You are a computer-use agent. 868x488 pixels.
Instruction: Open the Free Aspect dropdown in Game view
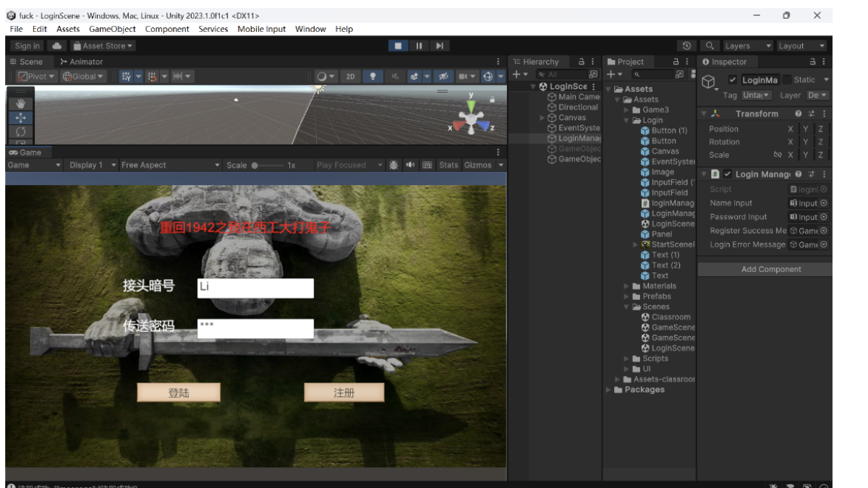171,165
